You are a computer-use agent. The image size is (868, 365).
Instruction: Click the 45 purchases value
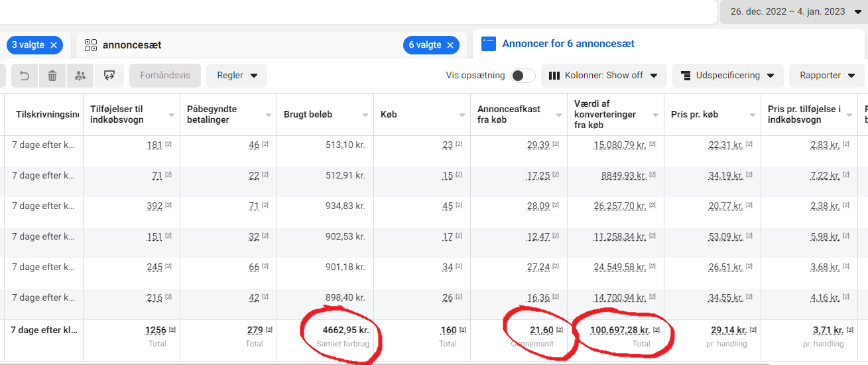pos(448,206)
